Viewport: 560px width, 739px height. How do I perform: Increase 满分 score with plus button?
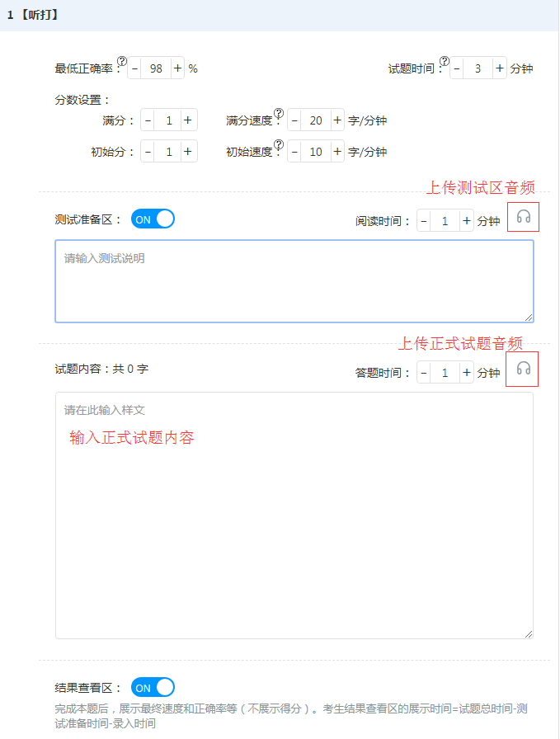[188, 120]
